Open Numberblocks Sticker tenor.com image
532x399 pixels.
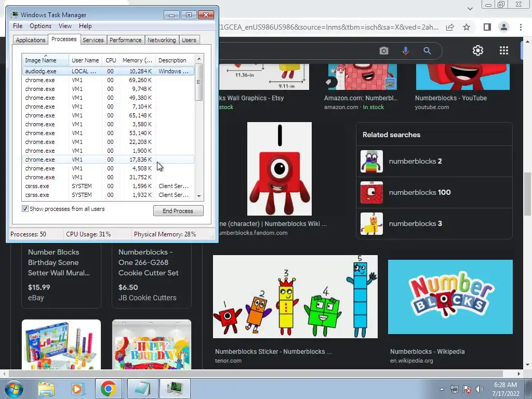(295, 297)
